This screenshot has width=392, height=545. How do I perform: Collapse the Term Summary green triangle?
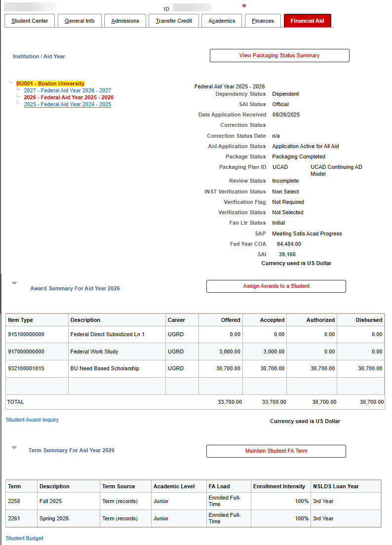click(14, 447)
